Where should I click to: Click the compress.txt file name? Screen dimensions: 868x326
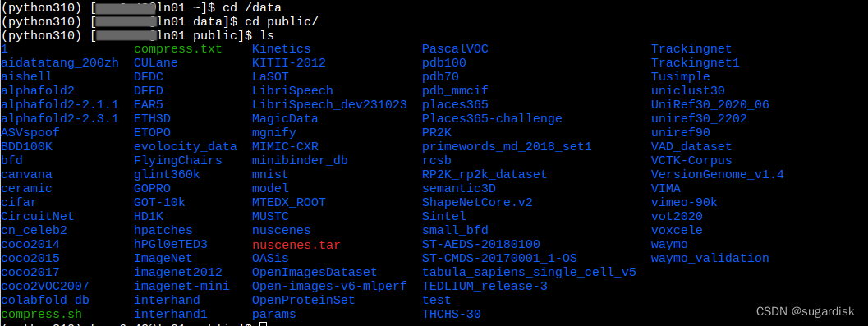[177, 49]
